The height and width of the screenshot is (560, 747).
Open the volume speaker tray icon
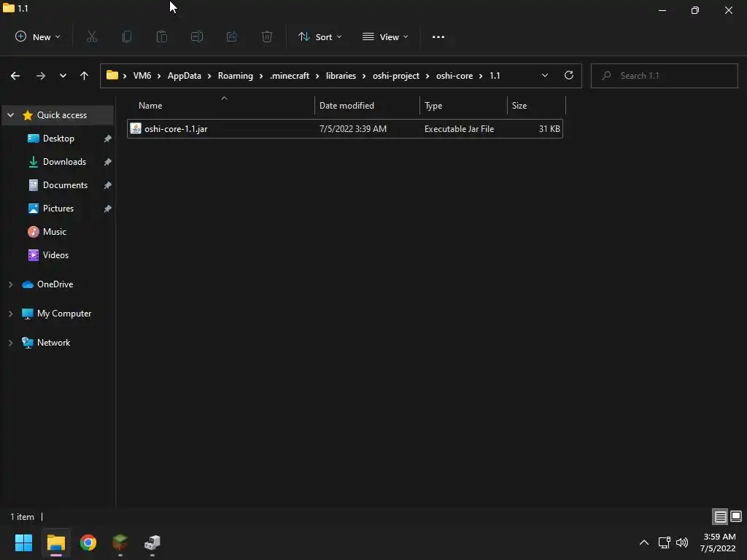point(682,542)
